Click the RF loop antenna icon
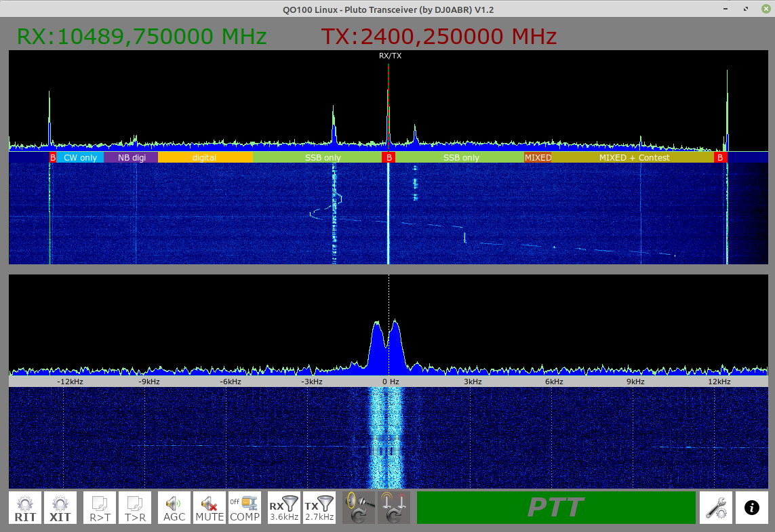The image size is (775, 532). click(394, 508)
